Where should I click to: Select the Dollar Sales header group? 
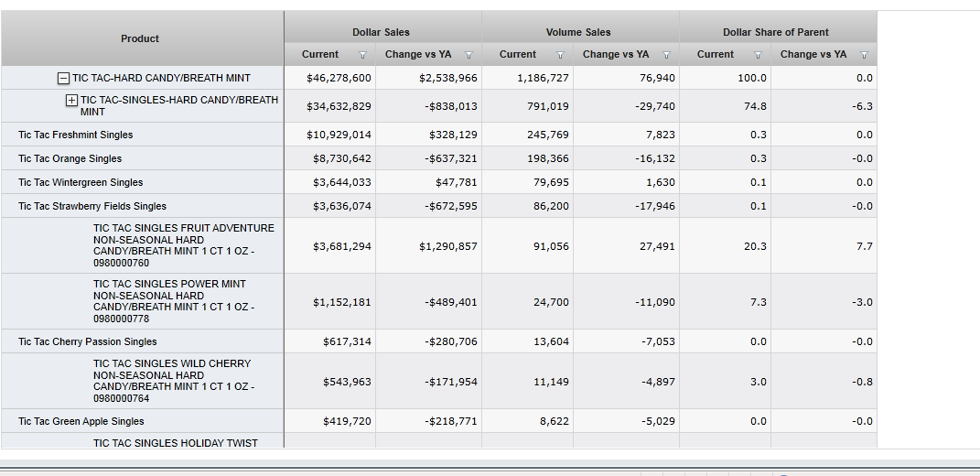(381, 32)
